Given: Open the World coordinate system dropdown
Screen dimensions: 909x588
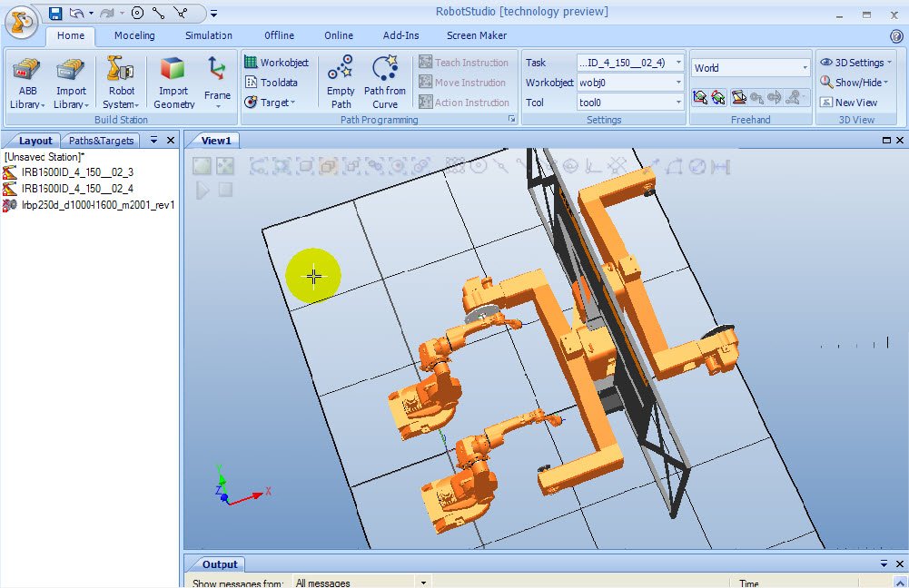Looking at the screenshot, I should click(x=805, y=68).
